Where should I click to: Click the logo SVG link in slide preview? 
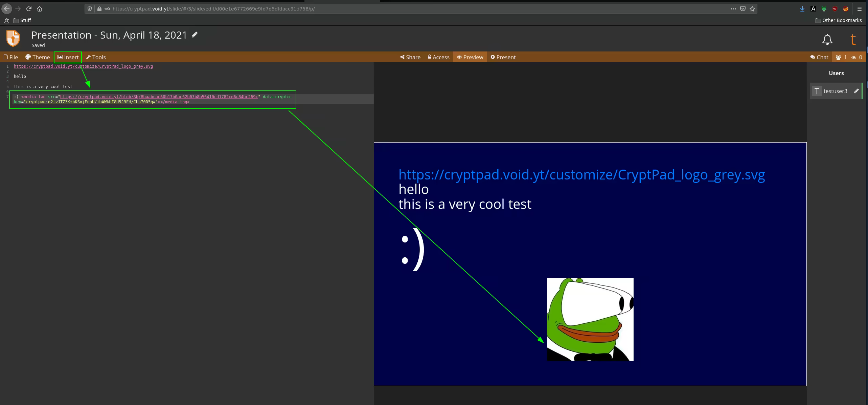[581, 175]
